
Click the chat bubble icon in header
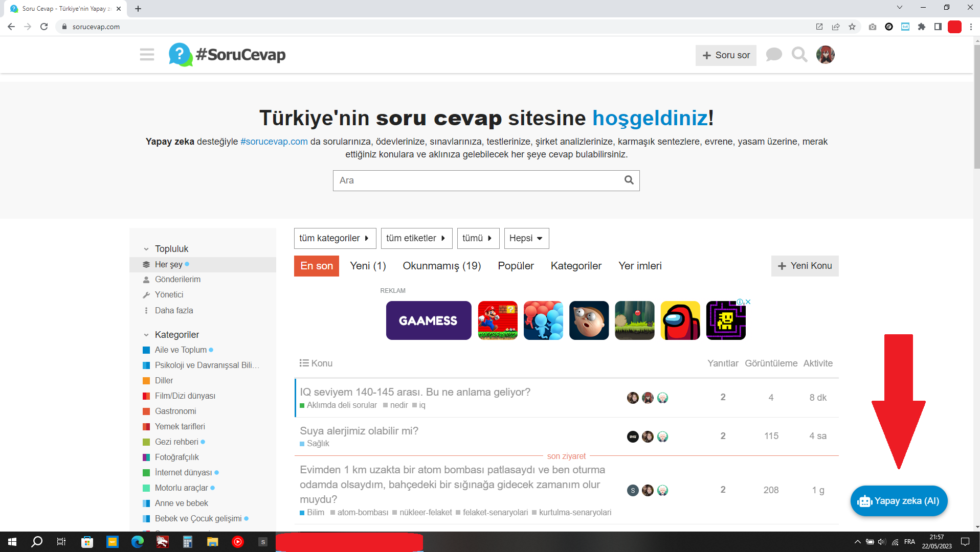coord(773,55)
